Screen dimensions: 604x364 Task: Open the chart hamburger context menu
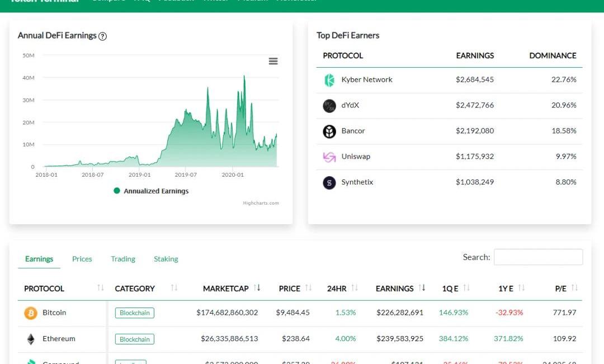pos(273,61)
